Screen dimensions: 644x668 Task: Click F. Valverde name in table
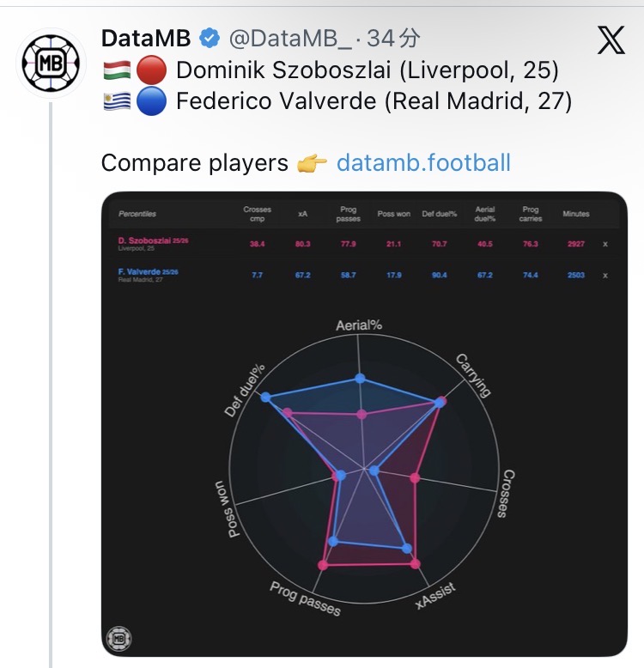137,271
